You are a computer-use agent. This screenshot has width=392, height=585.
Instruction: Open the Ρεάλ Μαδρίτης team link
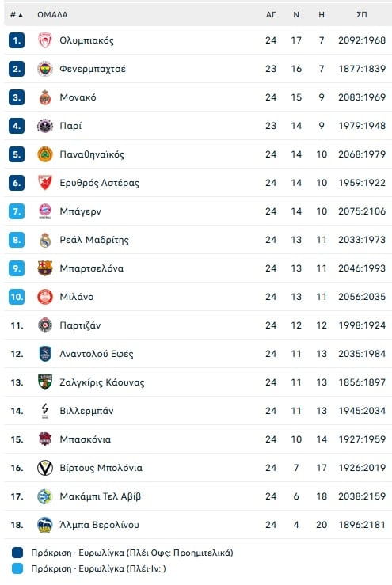[x=94, y=240]
